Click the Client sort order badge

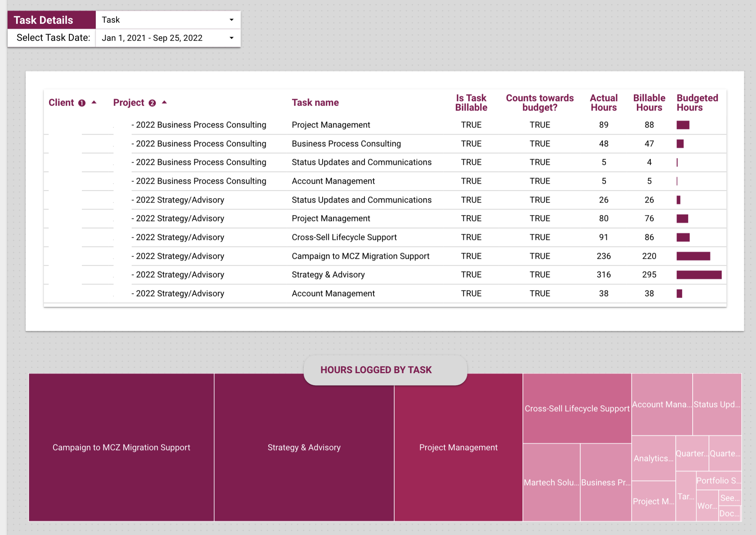coord(82,103)
